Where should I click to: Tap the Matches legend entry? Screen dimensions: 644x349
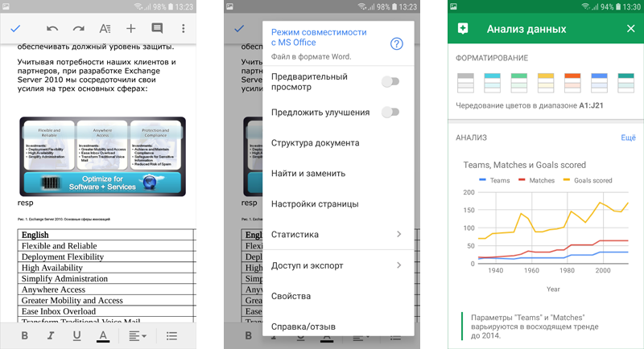pos(536,180)
